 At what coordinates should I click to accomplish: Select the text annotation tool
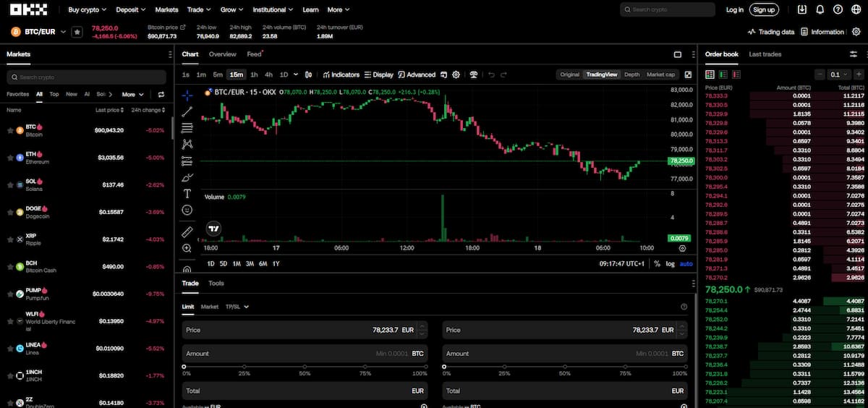pos(187,194)
